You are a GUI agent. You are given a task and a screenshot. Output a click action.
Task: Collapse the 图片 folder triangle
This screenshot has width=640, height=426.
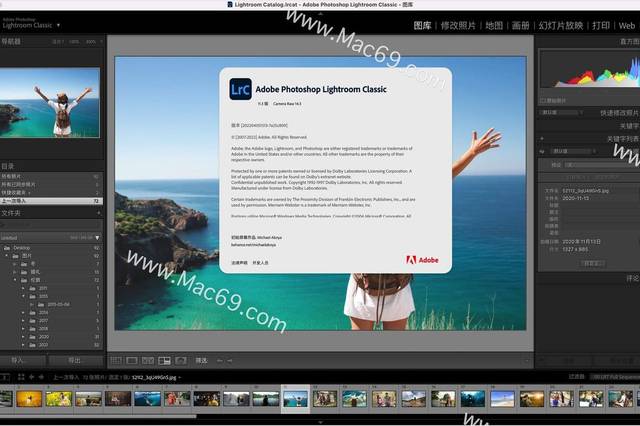tap(7, 256)
